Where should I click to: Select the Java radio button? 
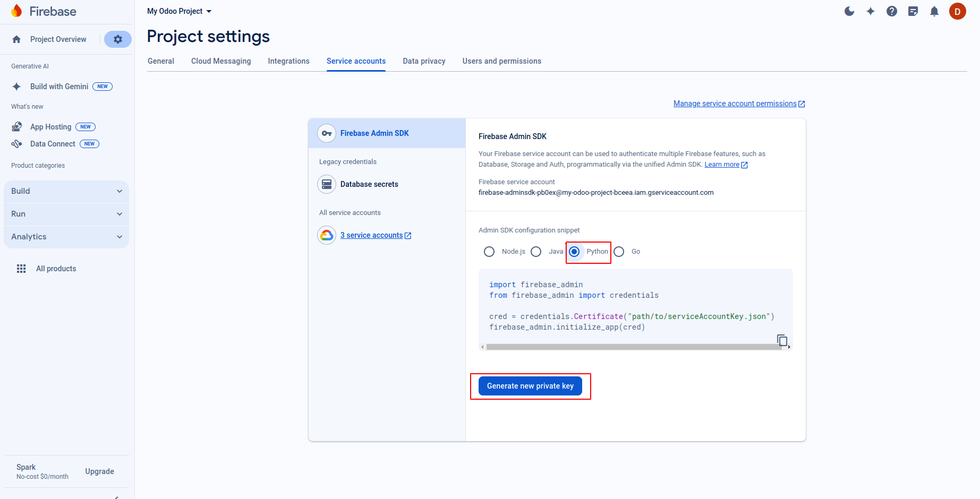536,252
